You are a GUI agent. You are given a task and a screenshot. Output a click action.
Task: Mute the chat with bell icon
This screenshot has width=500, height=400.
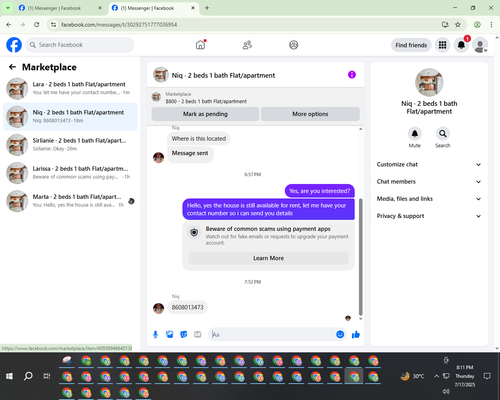click(x=414, y=134)
